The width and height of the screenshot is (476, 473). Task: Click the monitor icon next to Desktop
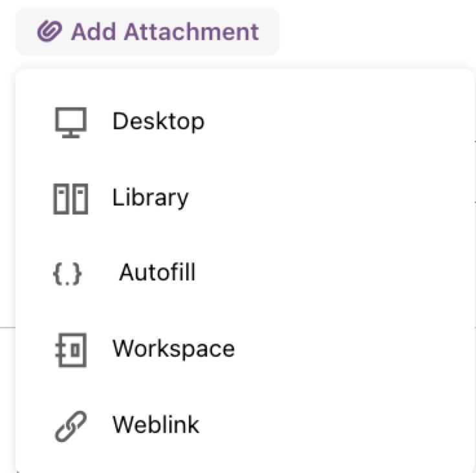coord(70,122)
